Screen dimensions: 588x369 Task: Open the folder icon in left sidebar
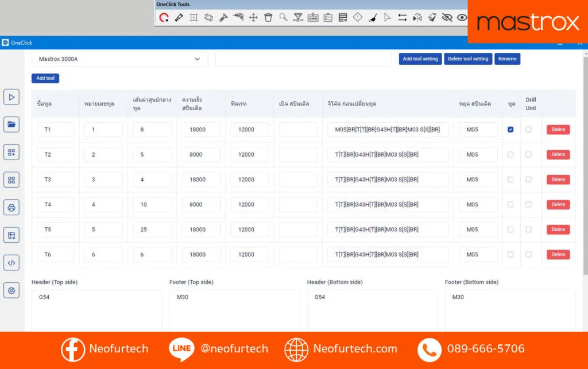pos(11,125)
